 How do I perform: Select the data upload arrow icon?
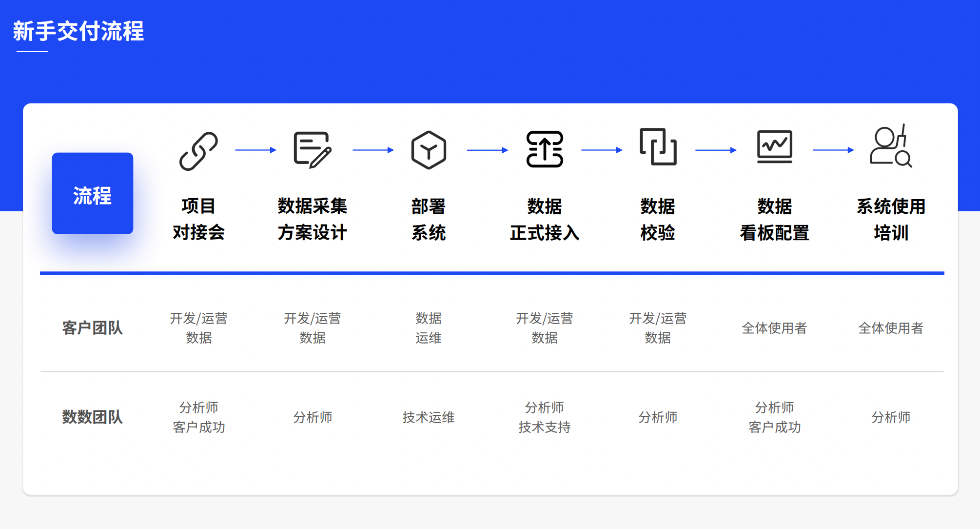coord(545,149)
